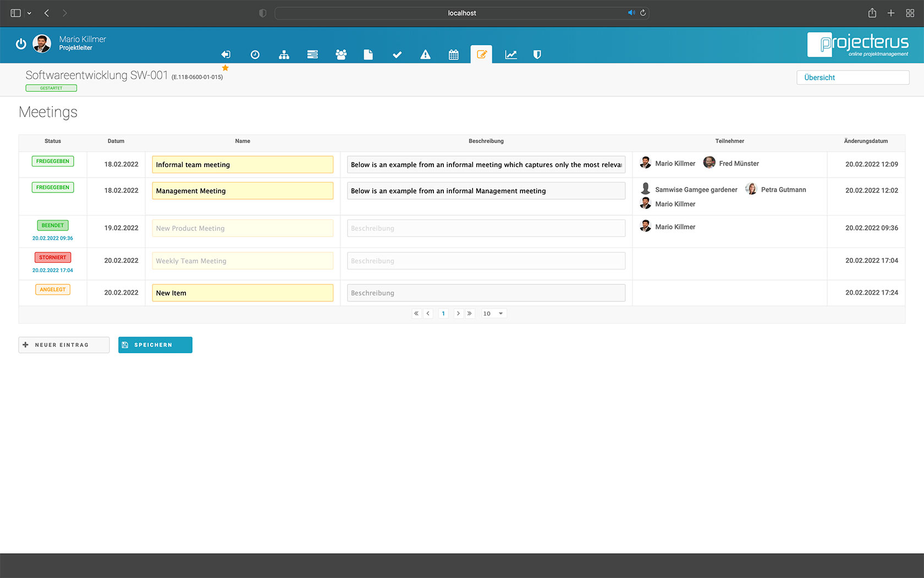Click the FREIGEGEBEN status badge for Informal team meeting
The height and width of the screenshot is (578, 924).
(x=52, y=161)
